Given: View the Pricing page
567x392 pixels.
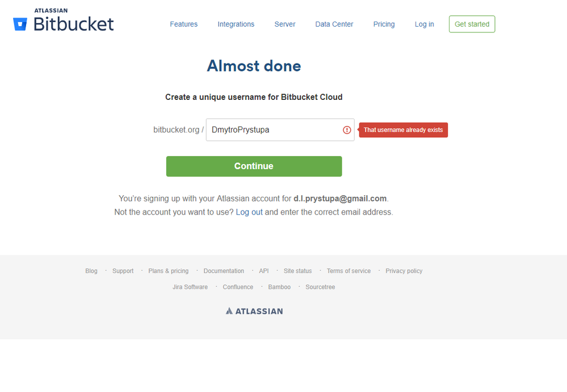Looking at the screenshot, I should tap(384, 24).
